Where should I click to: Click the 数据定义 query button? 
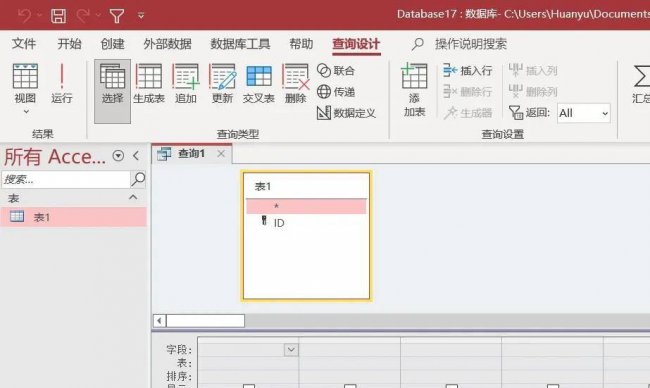(x=346, y=113)
